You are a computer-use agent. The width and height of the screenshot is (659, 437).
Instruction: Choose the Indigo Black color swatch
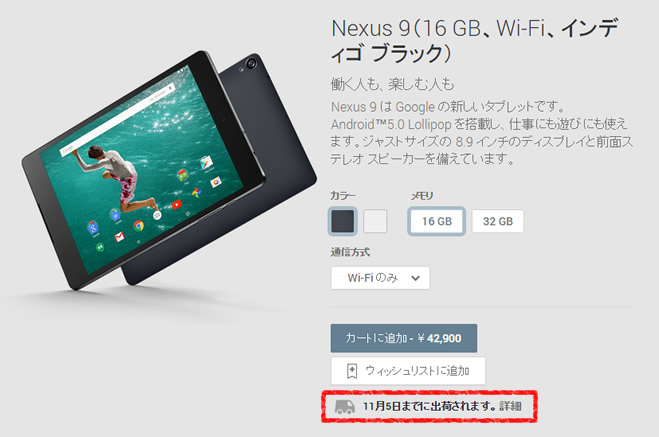point(343,221)
